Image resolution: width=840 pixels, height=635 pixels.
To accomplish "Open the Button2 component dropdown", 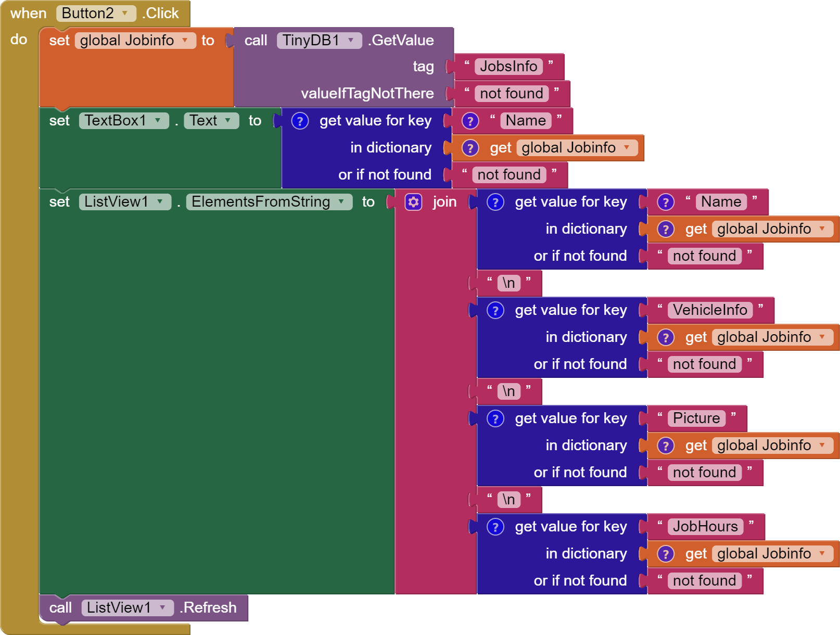I will coord(124,13).
